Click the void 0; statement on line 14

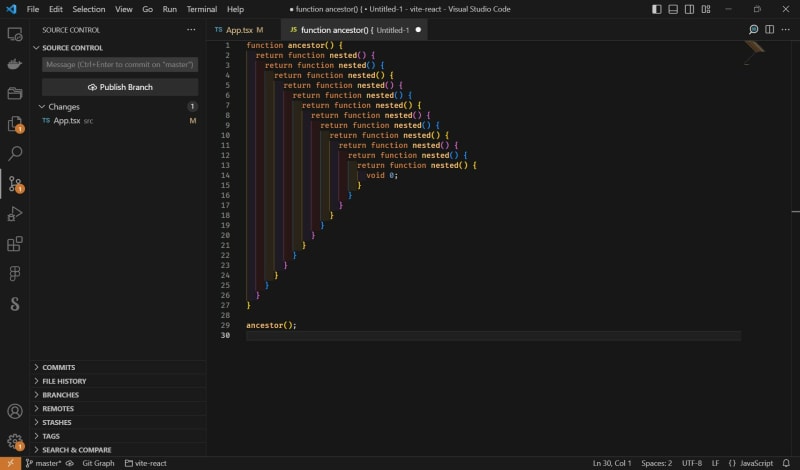click(x=382, y=175)
